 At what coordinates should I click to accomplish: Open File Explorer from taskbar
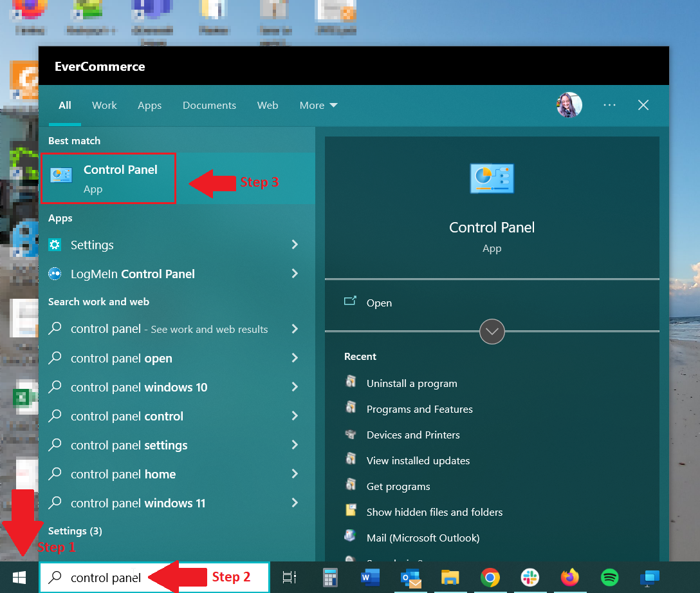(x=450, y=578)
